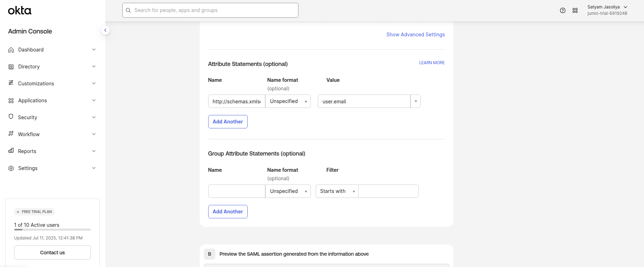Open the help question mark icon
This screenshot has height=267, width=644.
tap(563, 11)
